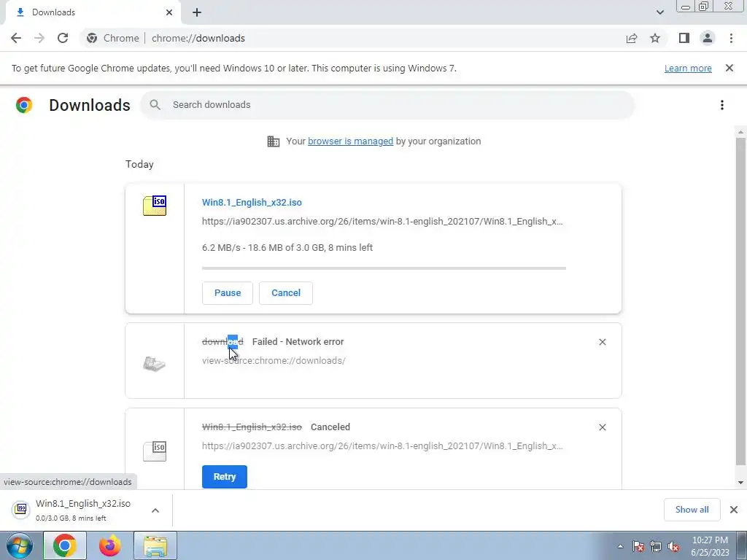
Task: Close the bottom download shelf
Action: coord(734,510)
